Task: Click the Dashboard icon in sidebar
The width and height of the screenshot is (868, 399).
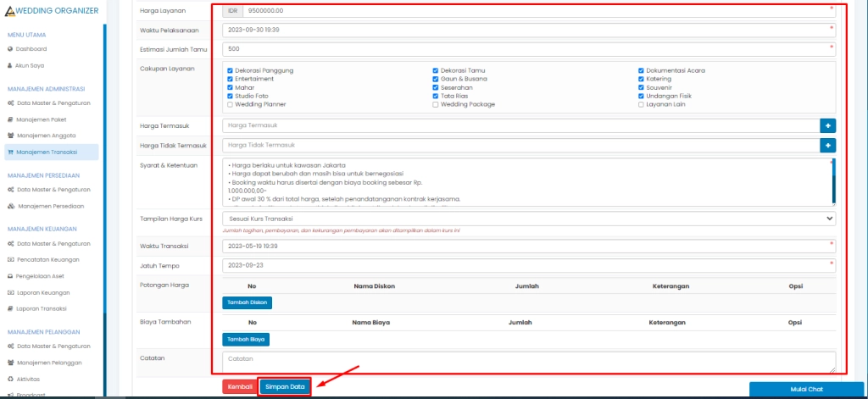Action: [10, 49]
